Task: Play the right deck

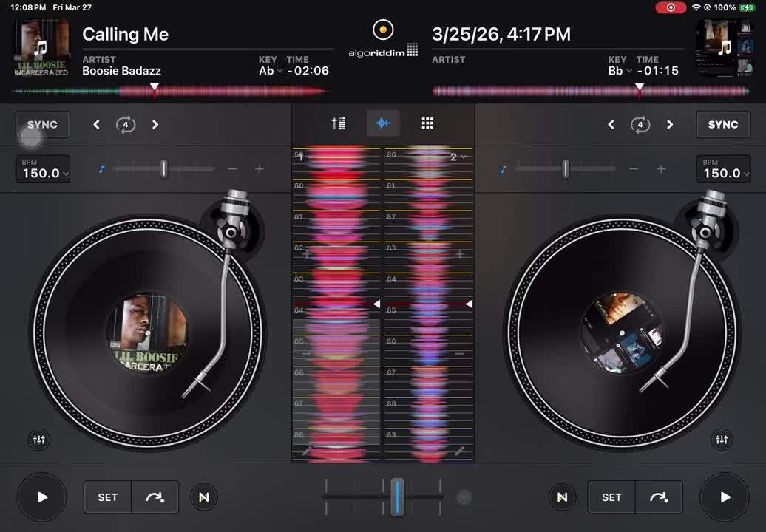Action: coord(725,497)
